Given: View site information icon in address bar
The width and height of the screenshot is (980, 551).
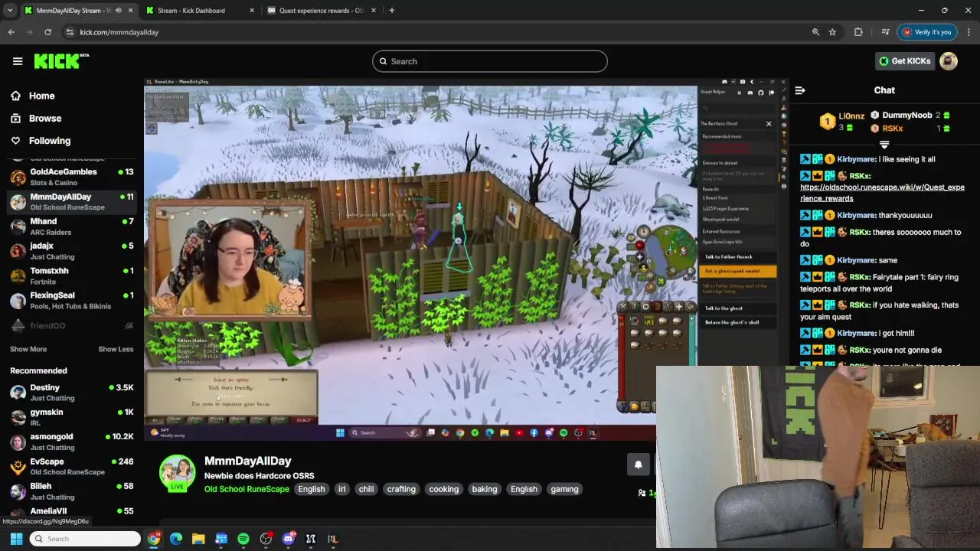Looking at the screenshot, I should [70, 32].
